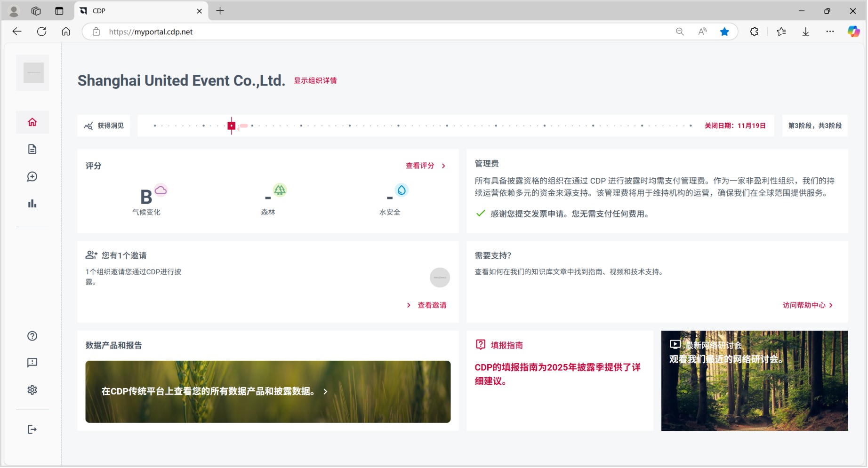The image size is (868, 468).
Task: Open the 显示组织详情 link
Action: coord(315,81)
